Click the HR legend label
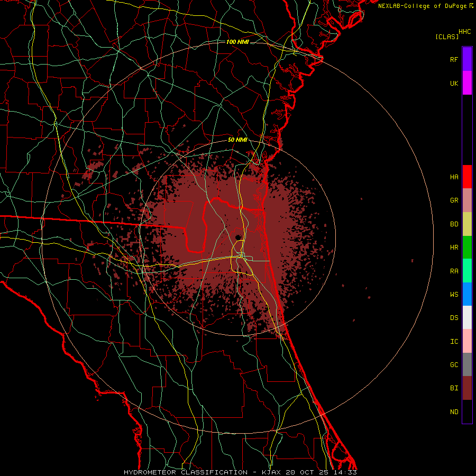The width and height of the screenshot is (476, 476). click(x=454, y=248)
